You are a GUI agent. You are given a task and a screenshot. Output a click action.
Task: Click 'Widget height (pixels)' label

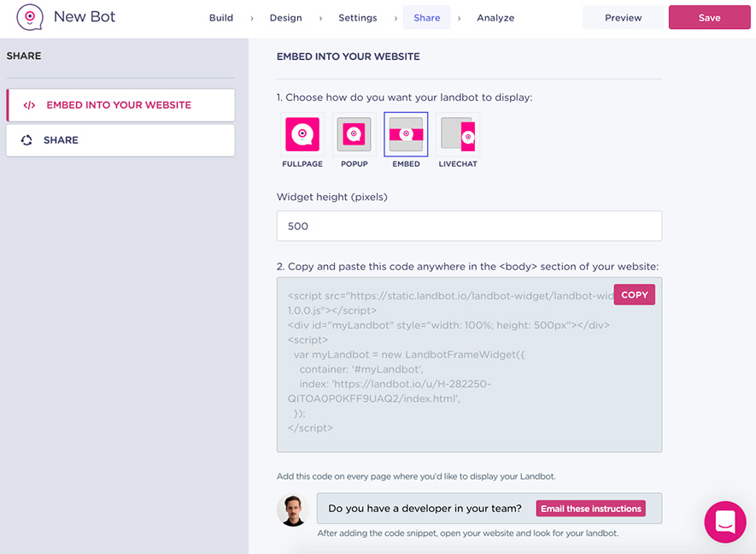(x=332, y=197)
